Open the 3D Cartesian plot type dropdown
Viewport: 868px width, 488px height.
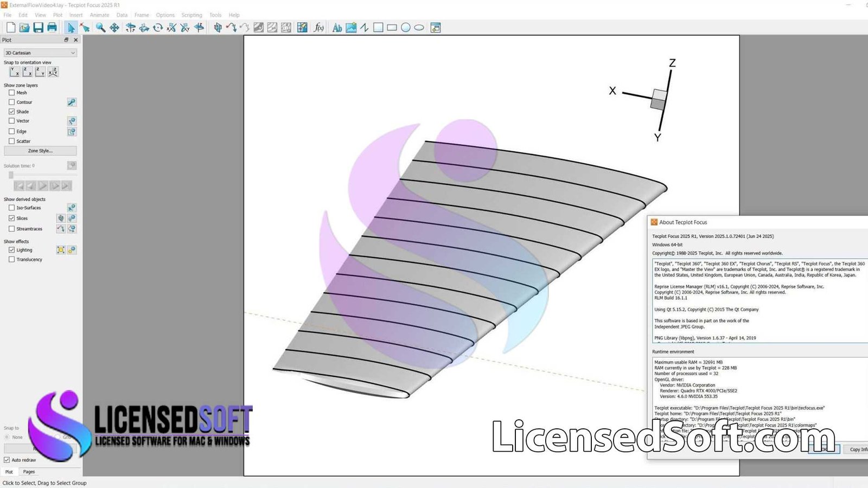point(40,53)
